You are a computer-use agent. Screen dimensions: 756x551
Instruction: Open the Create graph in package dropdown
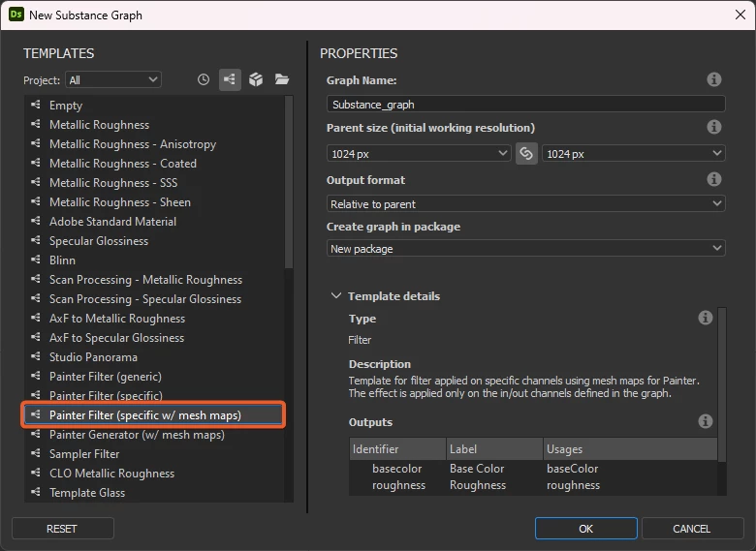(526, 249)
